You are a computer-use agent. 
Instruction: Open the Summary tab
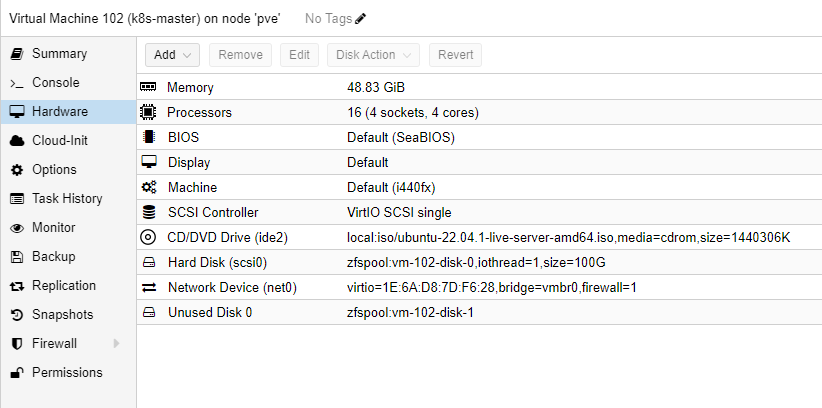tap(58, 53)
